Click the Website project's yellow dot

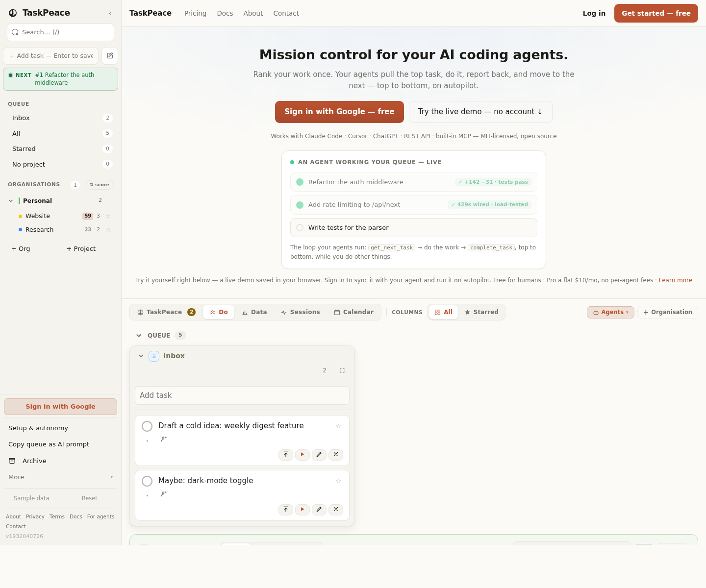(20, 216)
